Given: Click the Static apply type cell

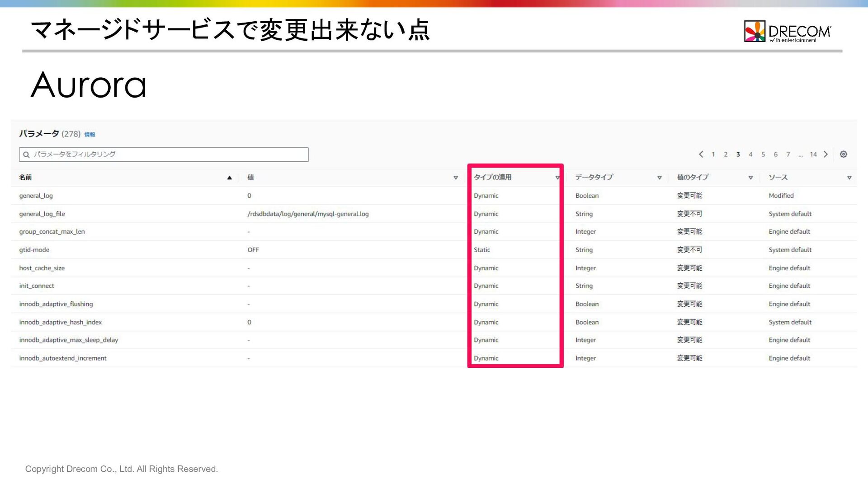Looking at the screenshot, I should [x=482, y=250].
